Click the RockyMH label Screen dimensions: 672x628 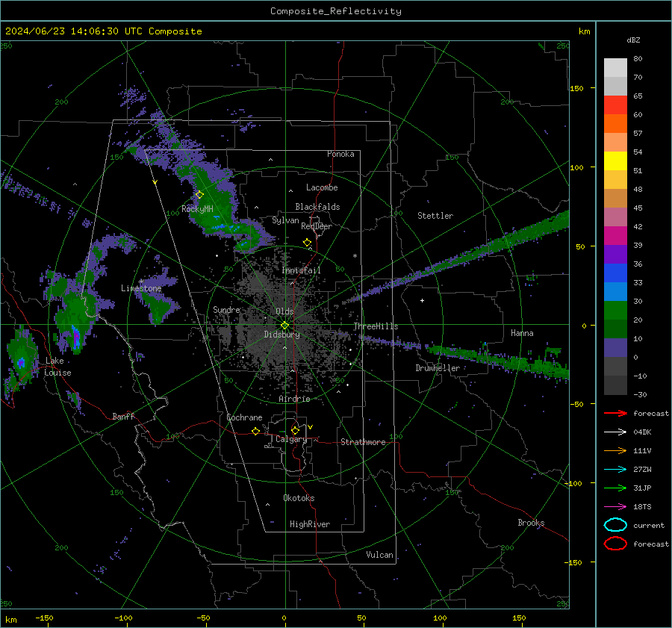[197, 209]
